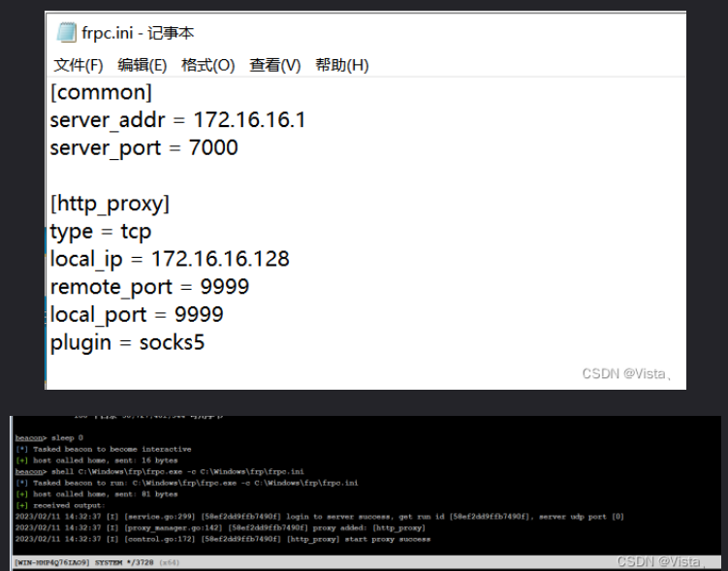
Task: Open the 格式(O) menu
Action: coord(208,65)
